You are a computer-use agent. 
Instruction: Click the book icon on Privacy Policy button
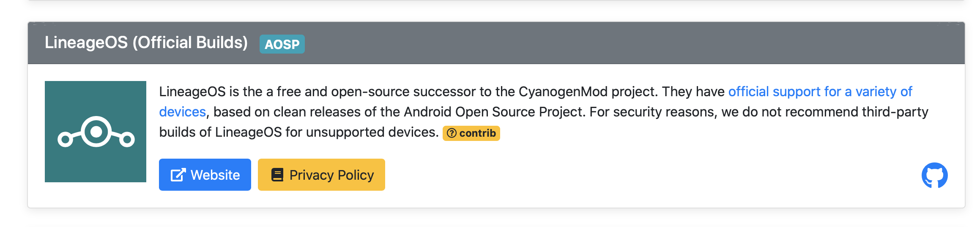click(x=277, y=175)
